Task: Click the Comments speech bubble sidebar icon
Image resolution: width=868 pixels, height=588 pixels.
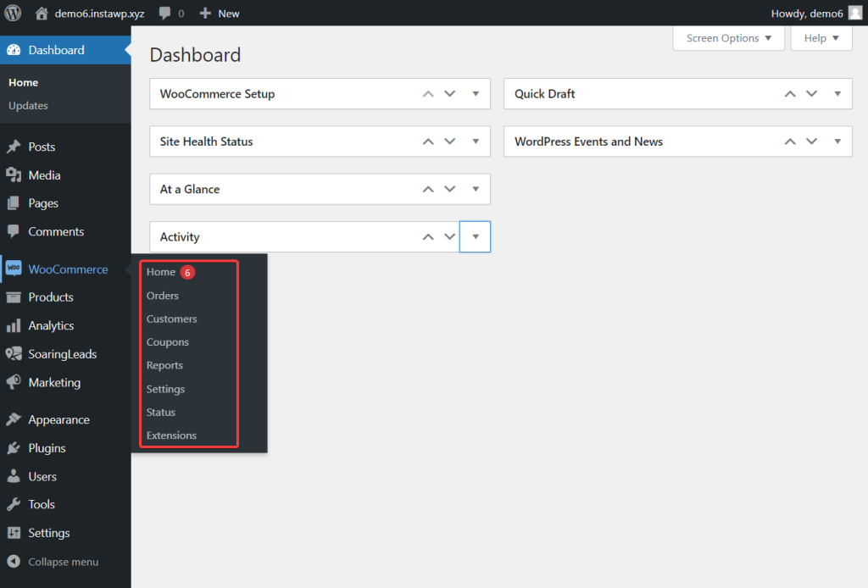Action: [14, 231]
